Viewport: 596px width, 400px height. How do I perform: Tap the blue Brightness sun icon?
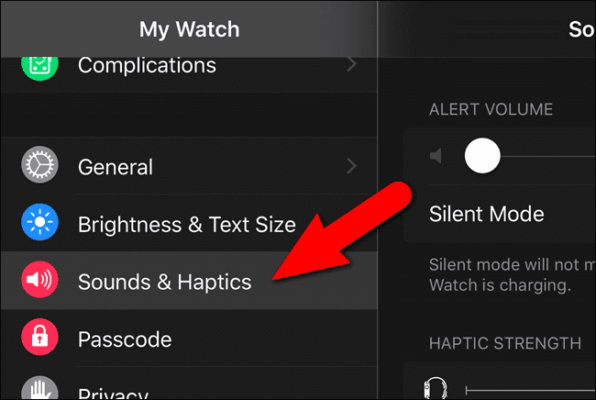[40, 222]
